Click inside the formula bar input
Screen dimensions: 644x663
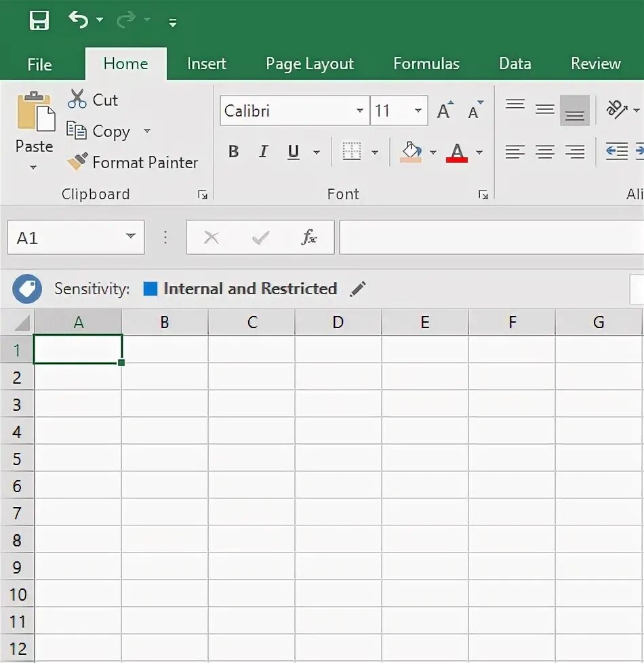tap(491, 238)
